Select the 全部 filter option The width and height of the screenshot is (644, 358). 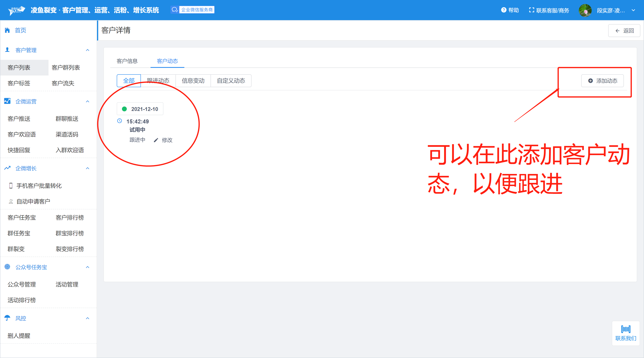coord(129,81)
